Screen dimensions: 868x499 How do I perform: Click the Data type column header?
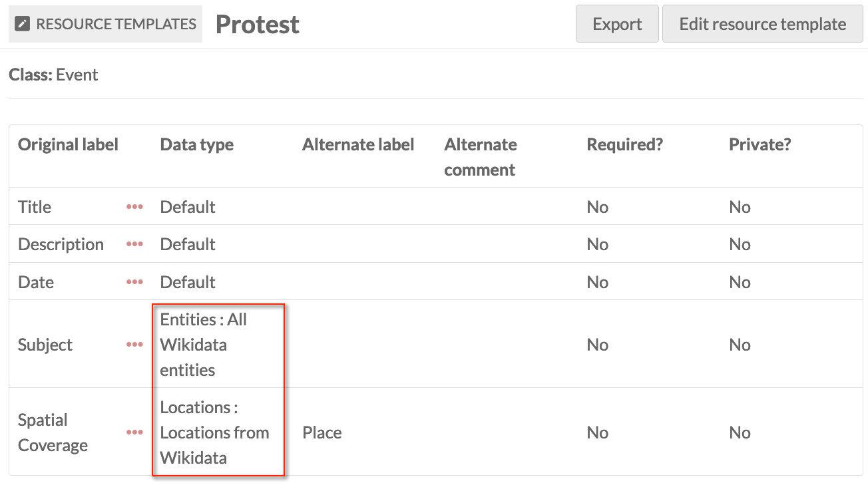pyautogui.click(x=197, y=144)
